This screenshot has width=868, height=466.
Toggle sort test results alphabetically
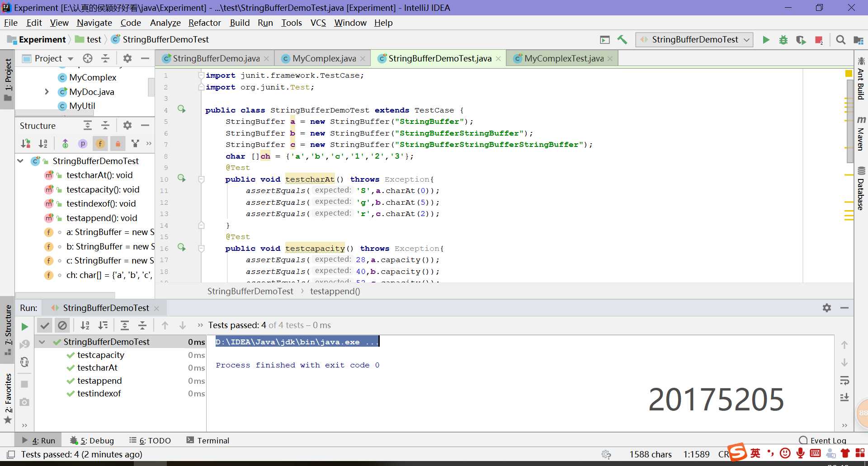coord(85,325)
